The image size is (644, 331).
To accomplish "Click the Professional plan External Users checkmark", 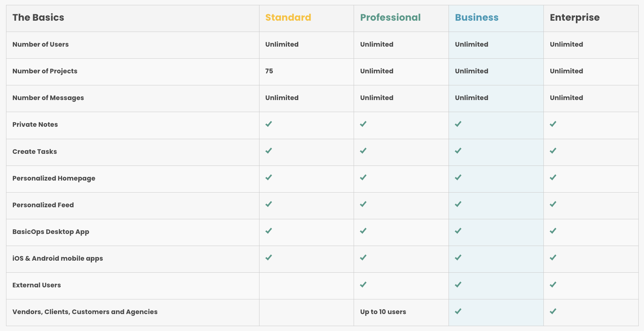I will [x=363, y=285].
